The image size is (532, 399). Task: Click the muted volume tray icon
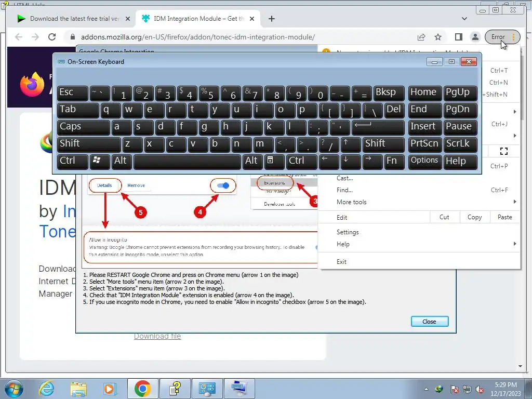(x=480, y=389)
